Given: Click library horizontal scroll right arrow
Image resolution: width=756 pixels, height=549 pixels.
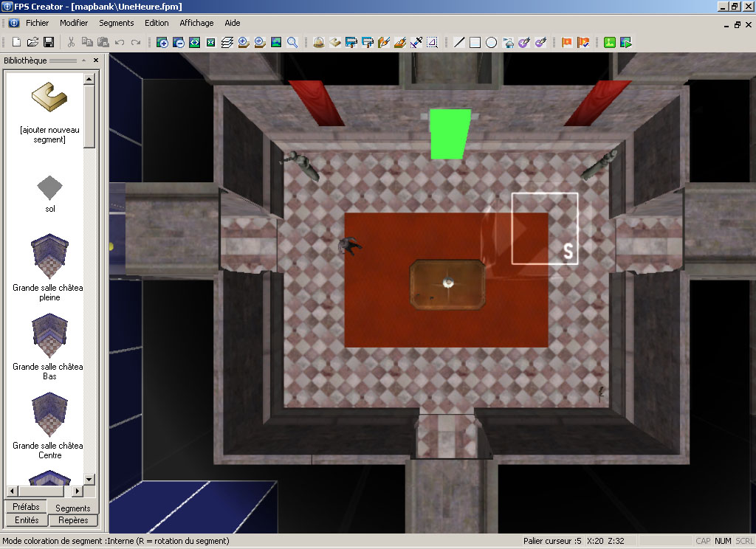Looking at the screenshot, I should (77, 491).
